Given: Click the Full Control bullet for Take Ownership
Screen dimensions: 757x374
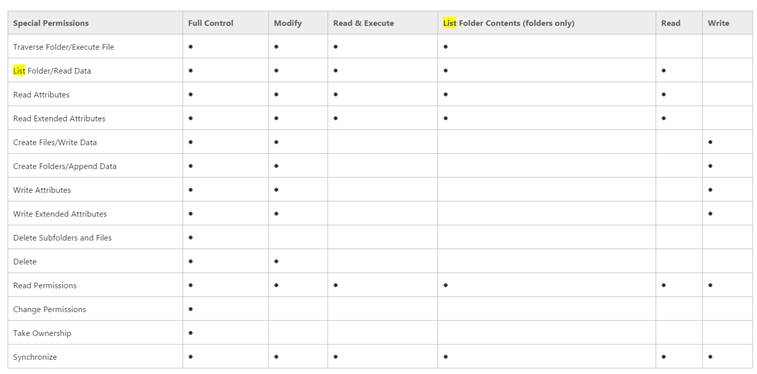Looking at the screenshot, I should click(x=191, y=333).
